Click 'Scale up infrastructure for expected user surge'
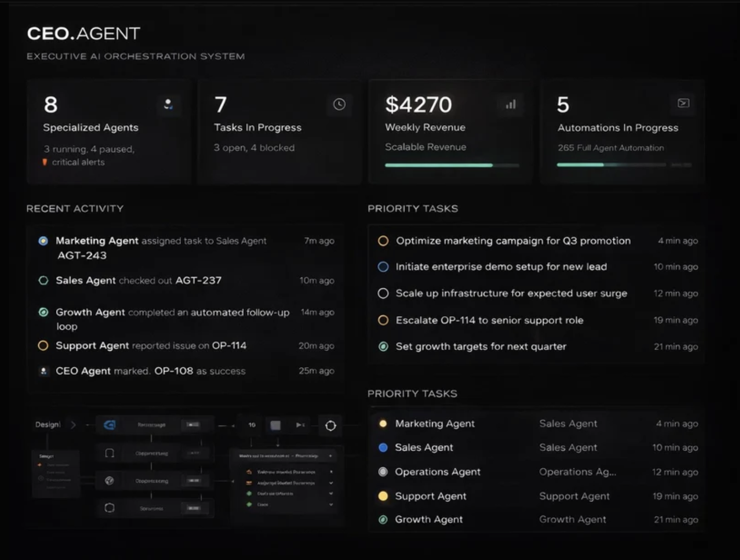Screen dimensions: 740x560 (511, 294)
